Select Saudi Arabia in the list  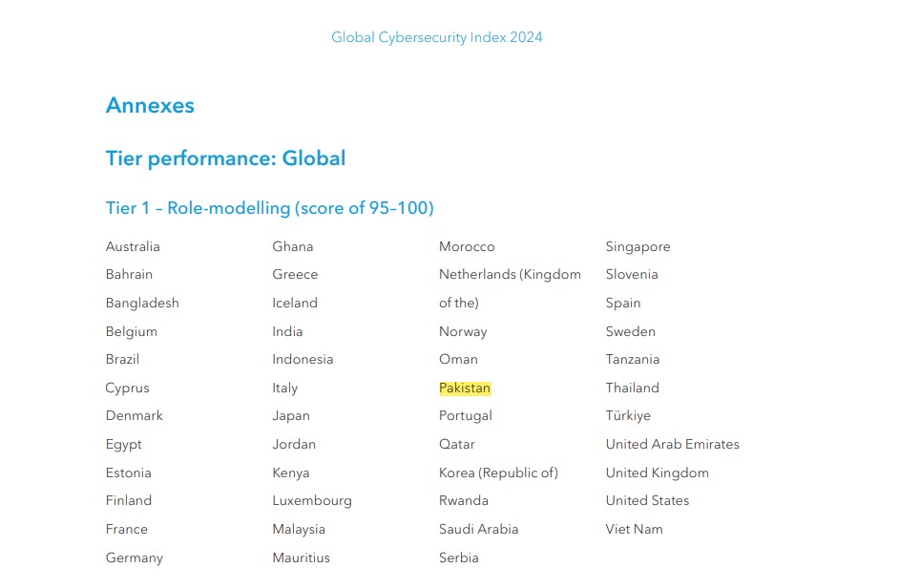[478, 530]
